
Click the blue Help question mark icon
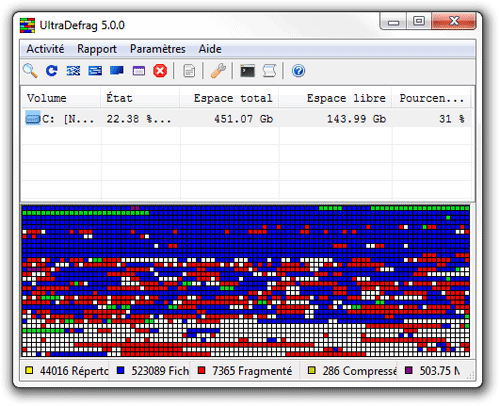pyautogui.click(x=298, y=71)
